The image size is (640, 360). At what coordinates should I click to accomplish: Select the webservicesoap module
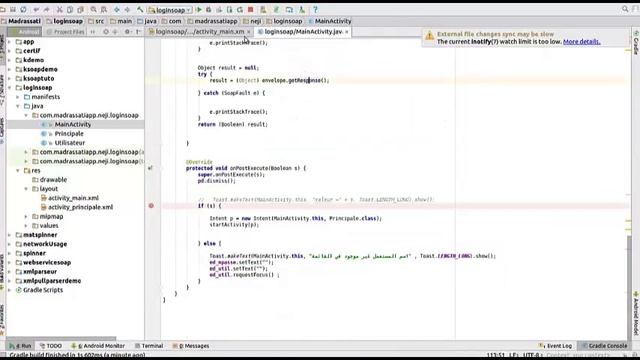(47, 262)
